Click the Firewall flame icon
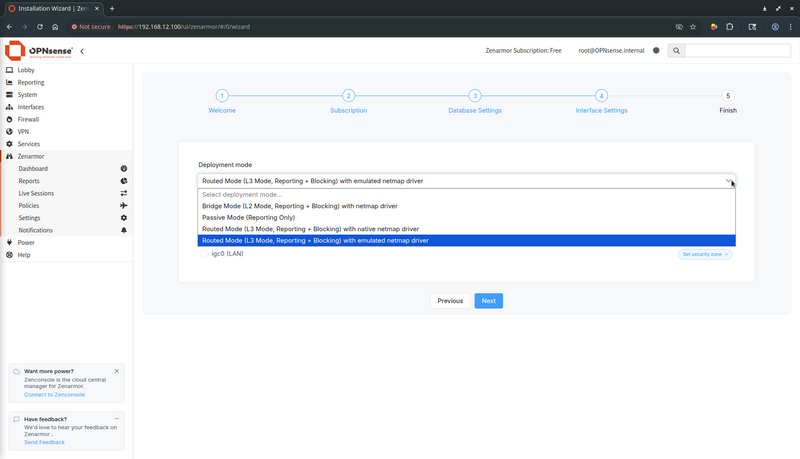 [x=9, y=119]
